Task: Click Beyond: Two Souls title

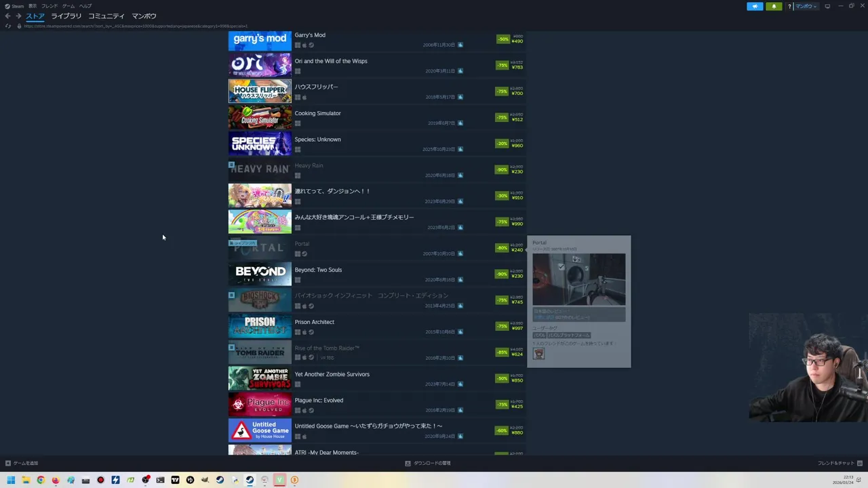Action: coord(318,270)
